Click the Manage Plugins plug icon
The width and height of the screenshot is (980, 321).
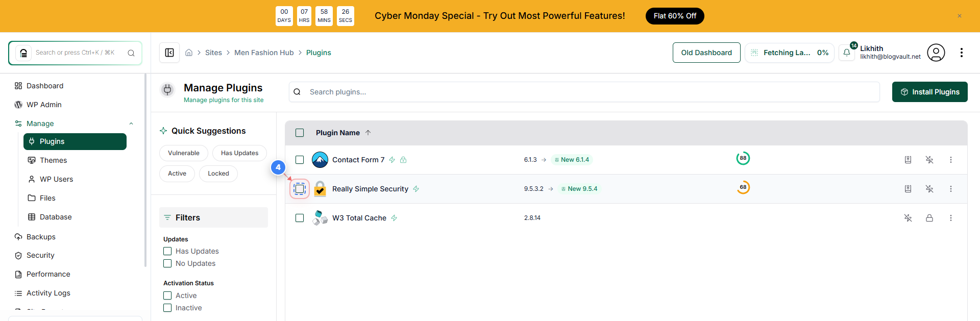click(167, 90)
